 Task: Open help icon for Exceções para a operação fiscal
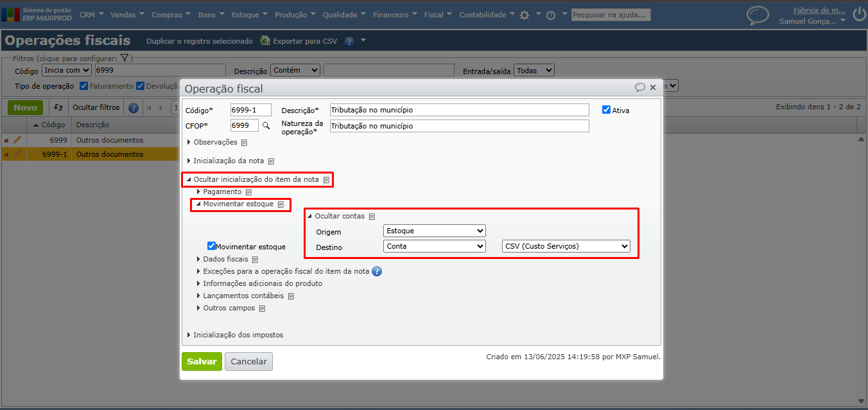[x=377, y=271]
